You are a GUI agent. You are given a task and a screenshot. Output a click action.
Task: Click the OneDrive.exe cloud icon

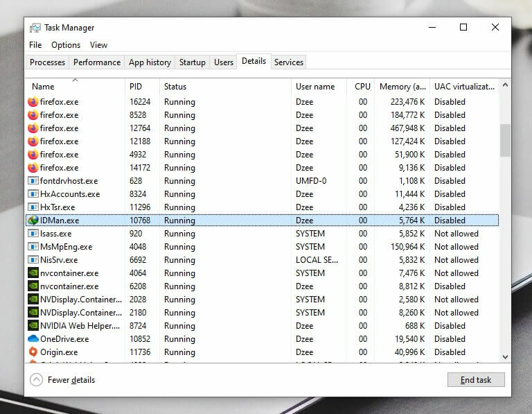click(x=33, y=339)
